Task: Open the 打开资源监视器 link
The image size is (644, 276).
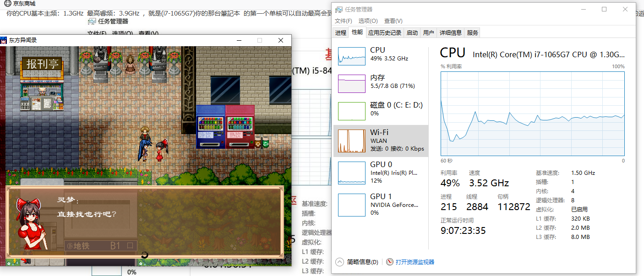Action: click(415, 262)
